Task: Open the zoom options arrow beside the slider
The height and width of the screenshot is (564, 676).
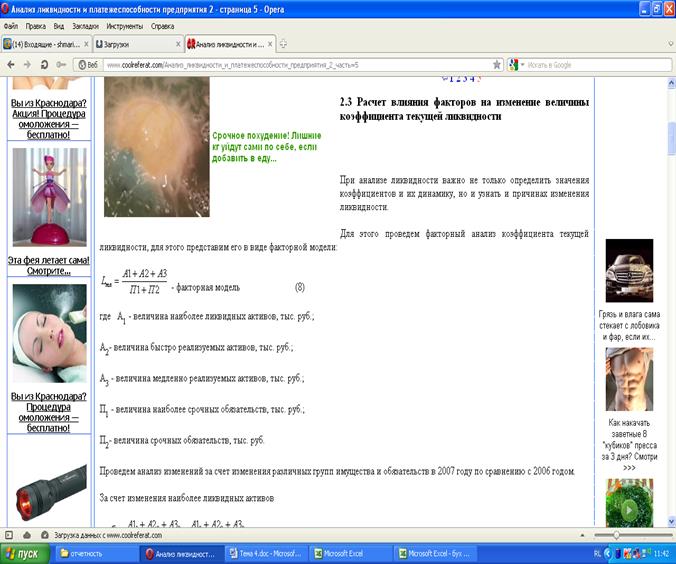Action: coord(582,535)
